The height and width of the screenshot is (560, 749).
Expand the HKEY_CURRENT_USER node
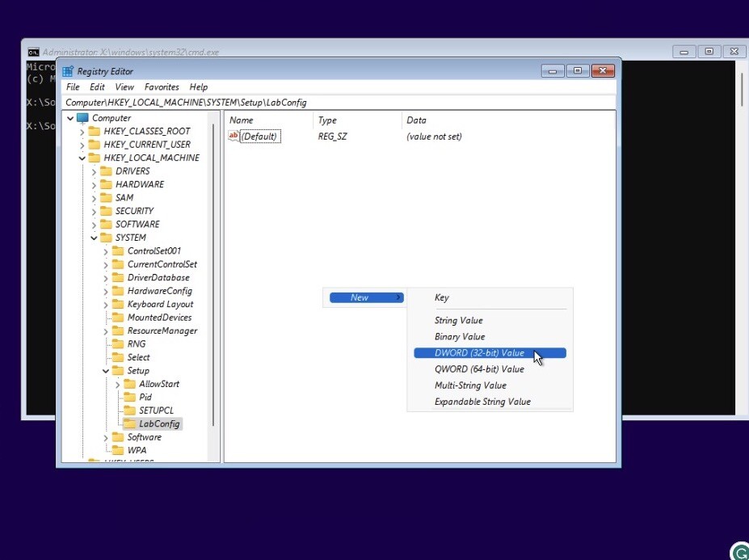pos(82,145)
